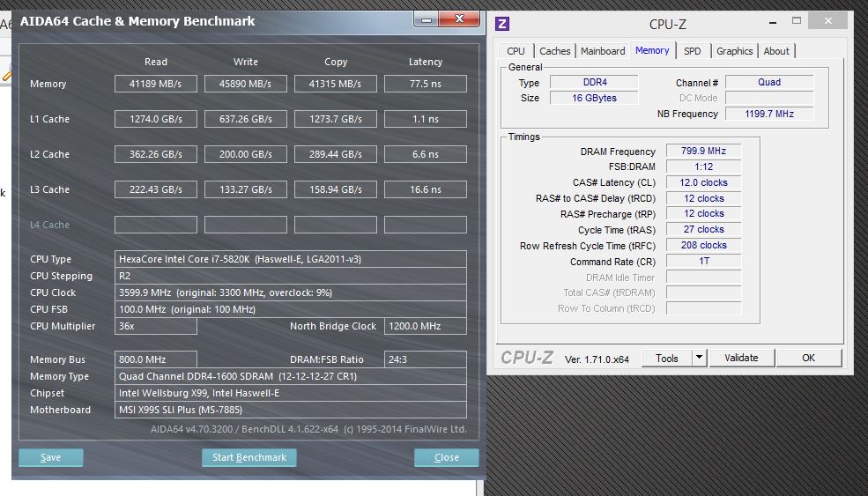Click the CPU Multiplier value 36x
This screenshot has width=868, height=496.
point(156,326)
